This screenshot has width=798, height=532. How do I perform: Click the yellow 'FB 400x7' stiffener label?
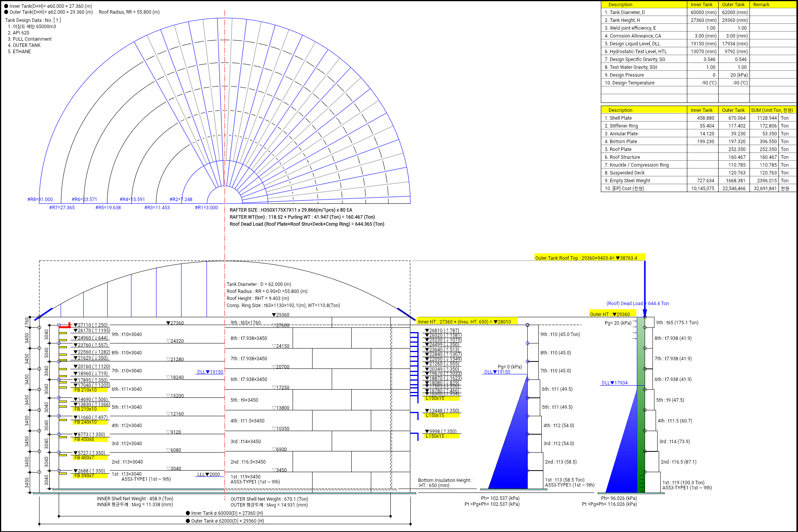[90, 458]
